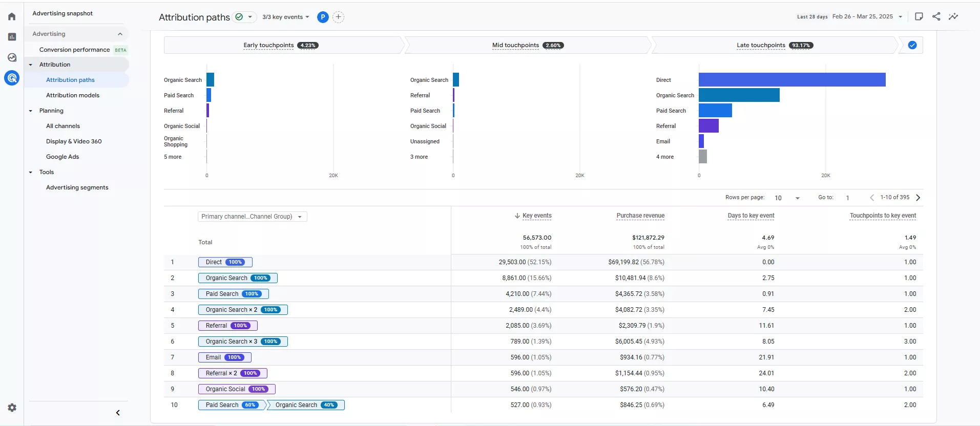Open Attribution models in sidebar
Screen dimensions: 980x426
click(73, 95)
